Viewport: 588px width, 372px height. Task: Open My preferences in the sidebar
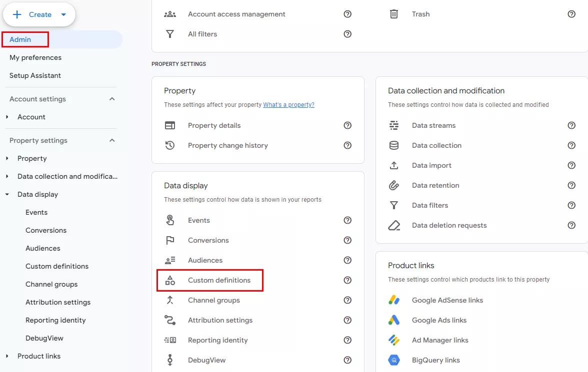point(35,58)
